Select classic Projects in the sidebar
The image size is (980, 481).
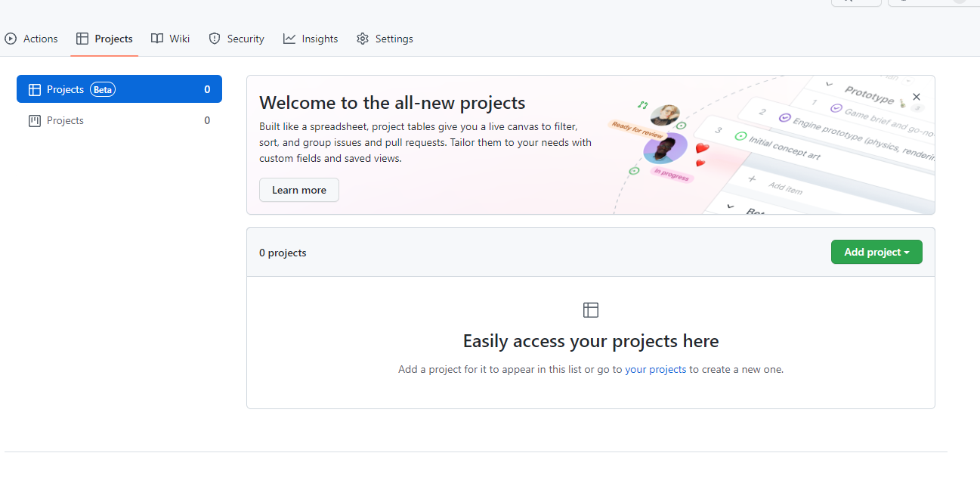(x=65, y=120)
